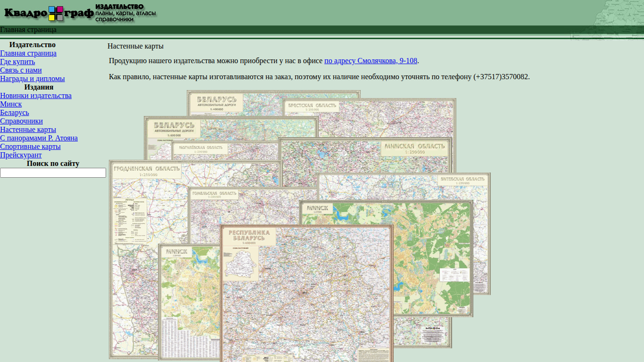Click the Республика Беларусь wall map image
The image size is (644, 362).
pos(306,293)
